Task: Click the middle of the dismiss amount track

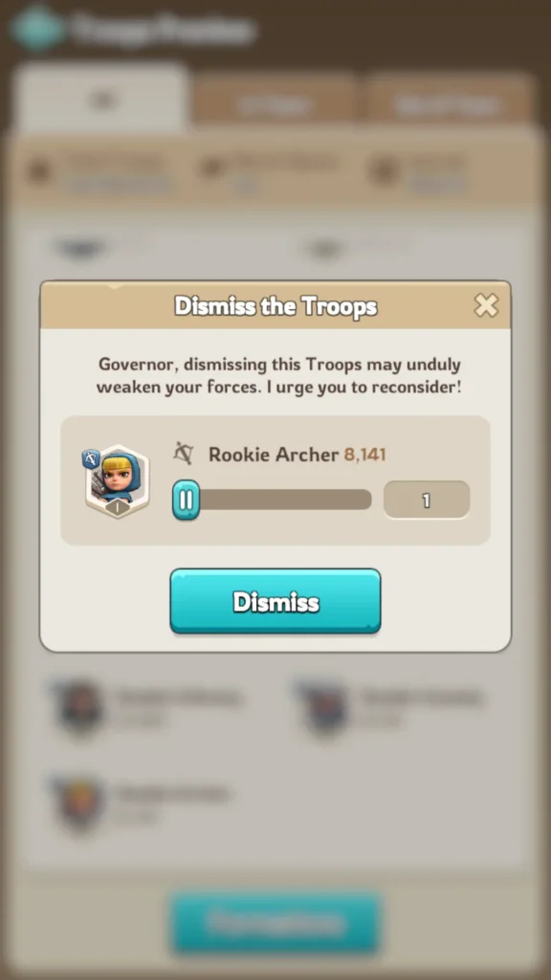Action: tap(273, 500)
